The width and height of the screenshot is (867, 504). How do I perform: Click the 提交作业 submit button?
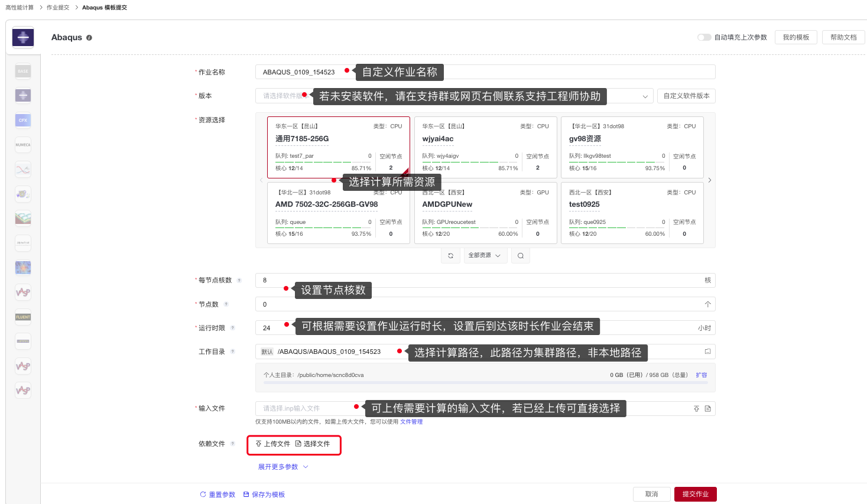pyautogui.click(x=695, y=494)
